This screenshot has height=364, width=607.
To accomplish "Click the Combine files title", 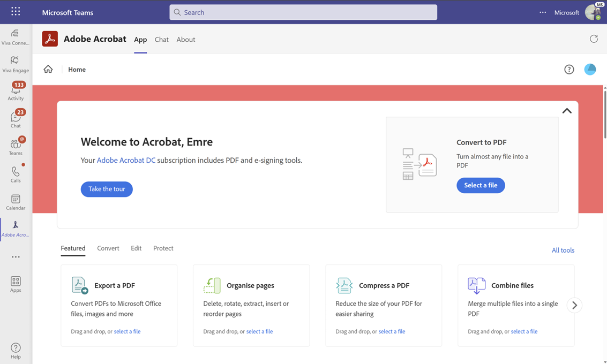I will 513,285.
